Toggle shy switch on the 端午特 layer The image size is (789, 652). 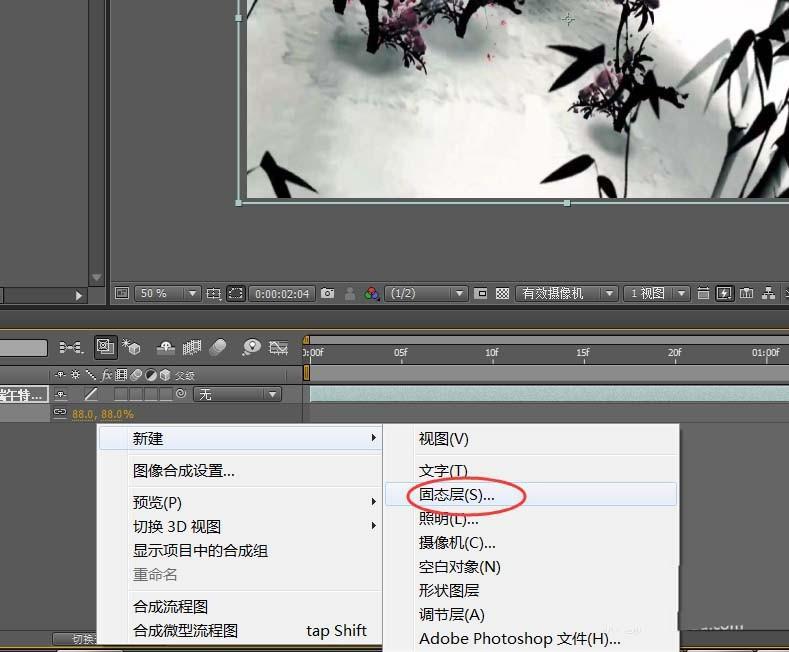coord(60,394)
